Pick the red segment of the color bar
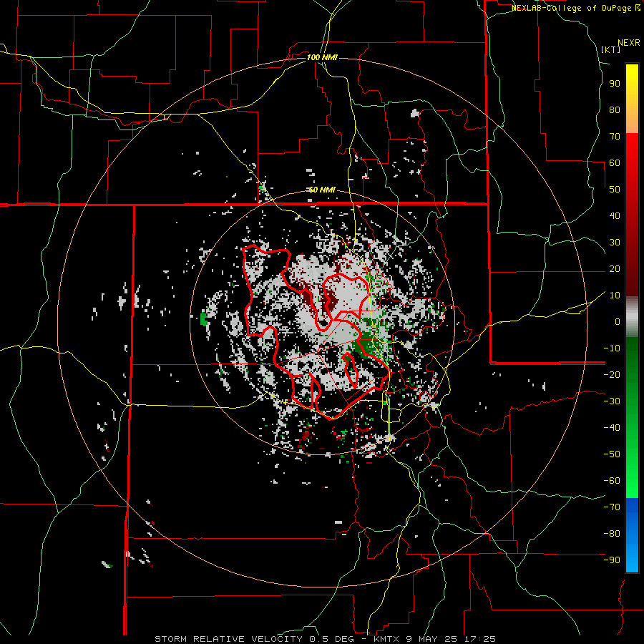Viewport: 644px width, 644px height. pos(632,215)
